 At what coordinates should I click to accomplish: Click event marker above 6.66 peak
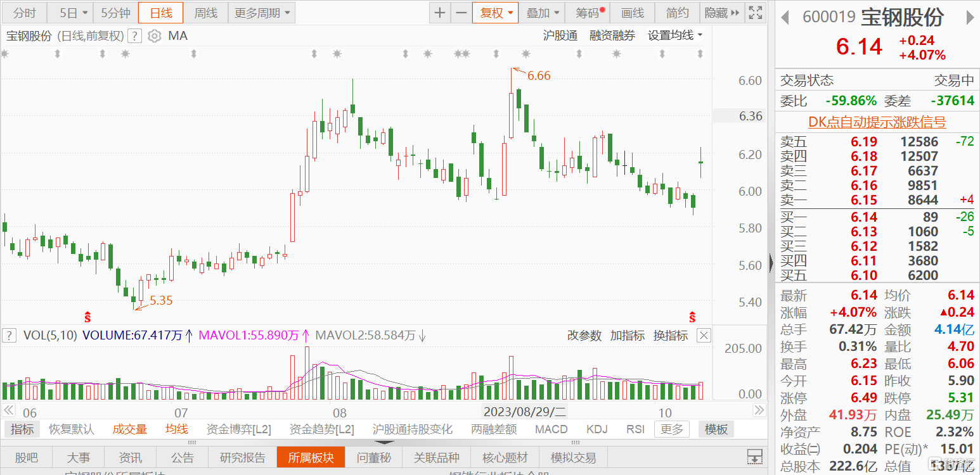coord(525,54)
